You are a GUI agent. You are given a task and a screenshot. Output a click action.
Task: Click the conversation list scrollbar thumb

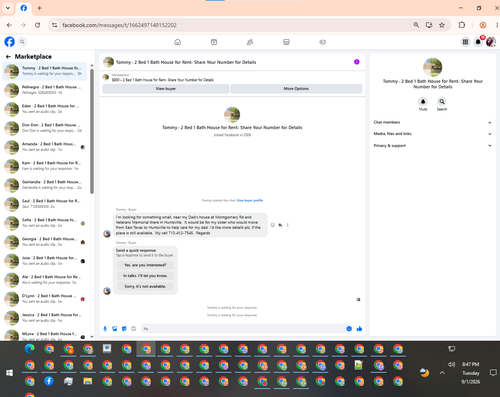92,131
